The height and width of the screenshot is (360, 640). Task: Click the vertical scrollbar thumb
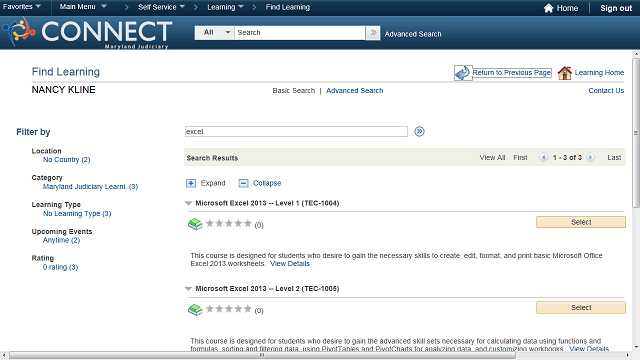point(636,133)
